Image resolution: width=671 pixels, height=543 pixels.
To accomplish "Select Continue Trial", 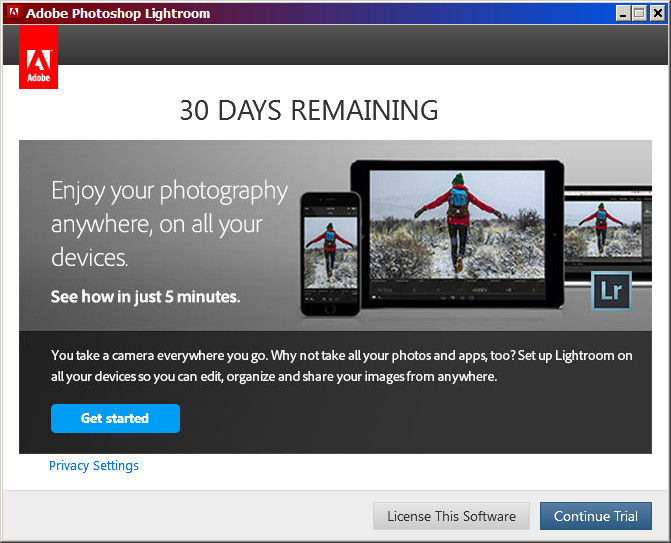I will [596, 516].
